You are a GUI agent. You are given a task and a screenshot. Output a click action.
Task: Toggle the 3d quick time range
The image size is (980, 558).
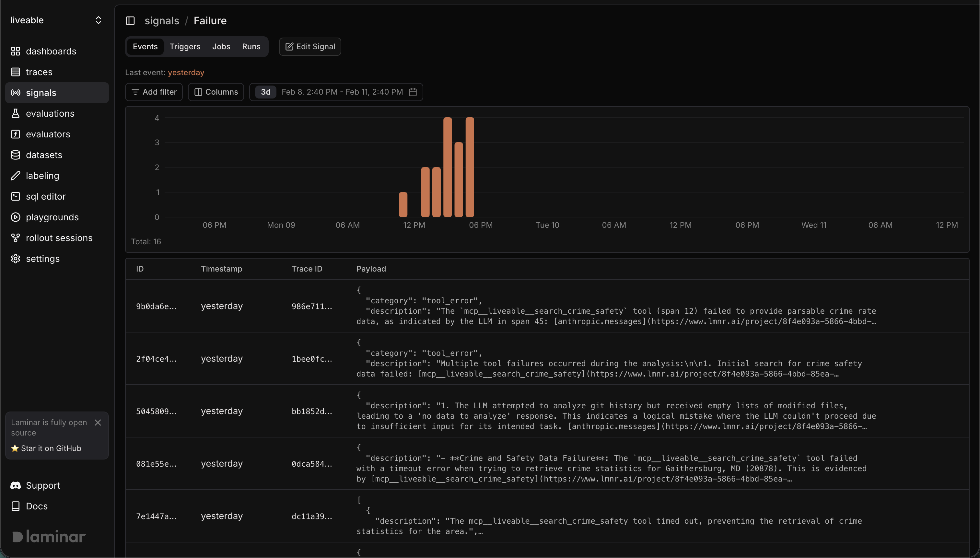(x=265, y=92)
